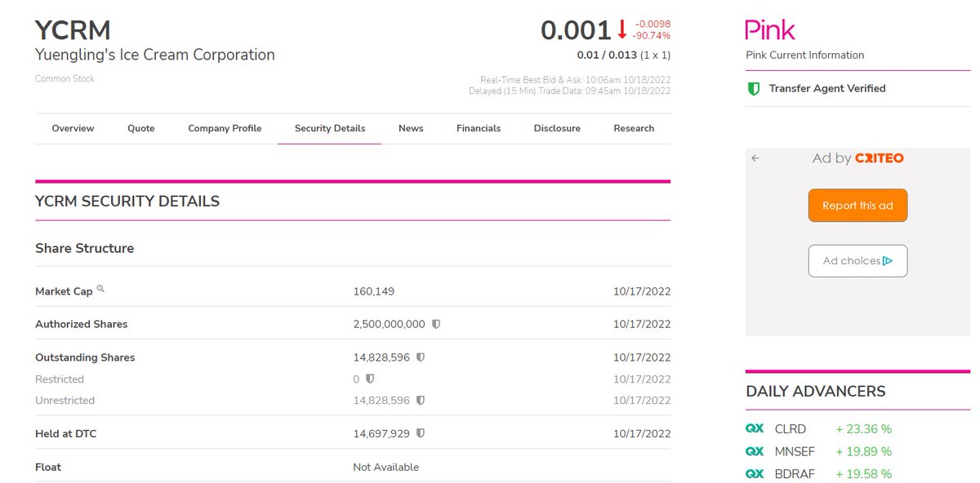Click the Held at DTC row label
The width and height of the screenshot is (980, 483).
point(65,434)
